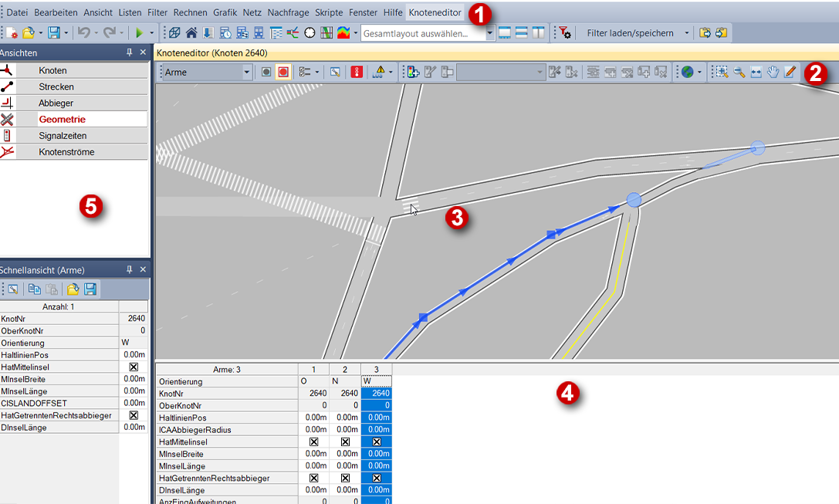Select the blue node circle on map
839x504 pixels.
[634, 201]
